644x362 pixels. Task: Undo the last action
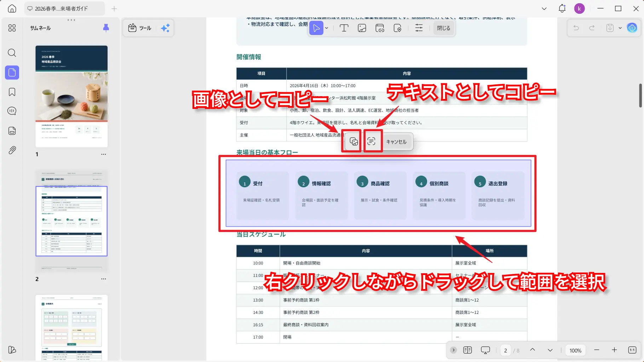(576, 28)
